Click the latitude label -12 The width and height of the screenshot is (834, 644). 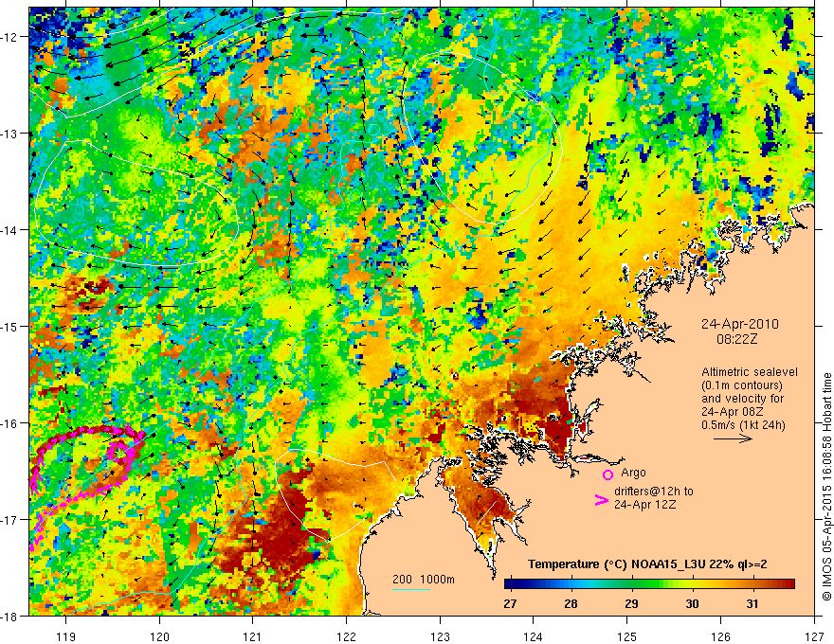(10, 37)
